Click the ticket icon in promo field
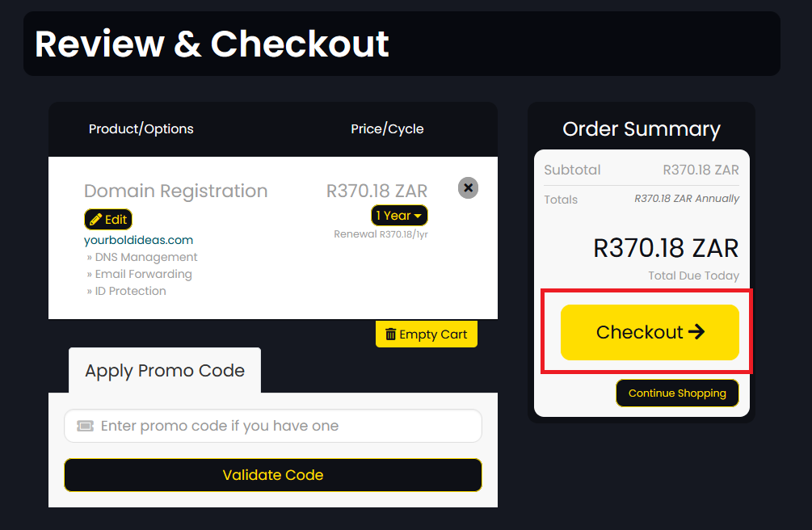The width and height of the screenshot is (812, 530). (x=85, y=426)
